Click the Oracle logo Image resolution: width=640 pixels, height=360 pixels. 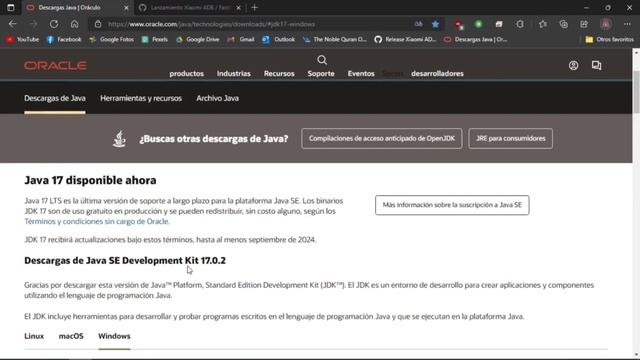(55, 66)
